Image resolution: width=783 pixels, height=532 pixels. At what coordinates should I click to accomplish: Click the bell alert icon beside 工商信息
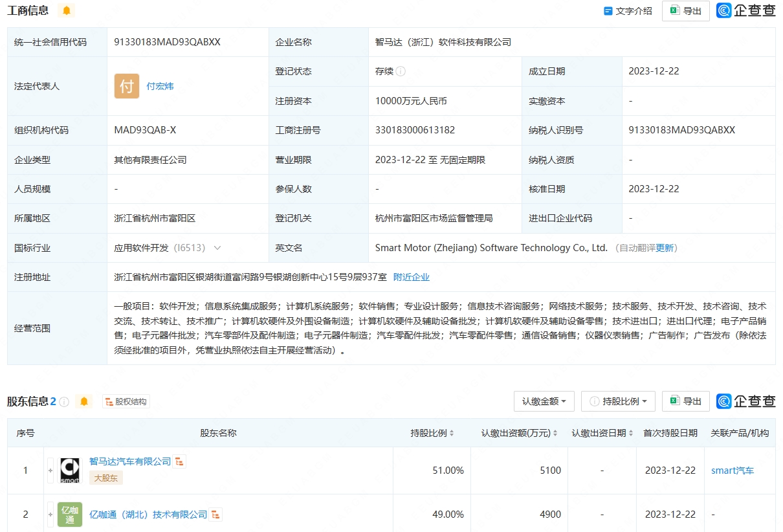pyautogui.click(x=67, y=10)
